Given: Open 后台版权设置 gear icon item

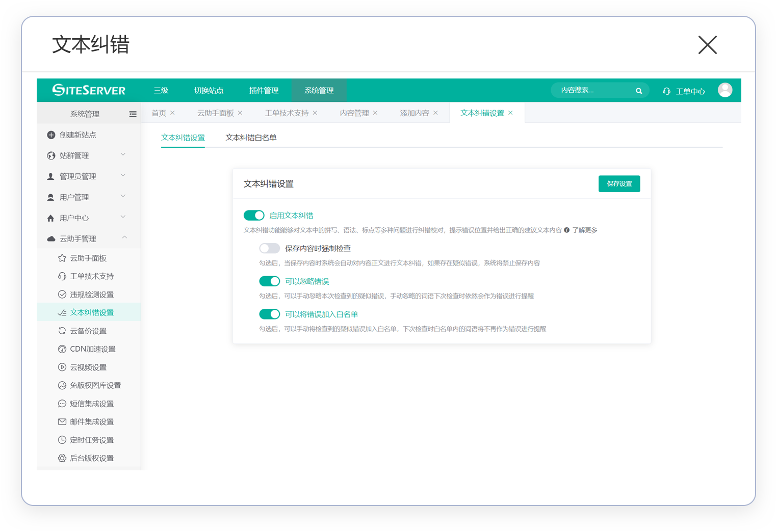Looking at the screenshot, I should coord(62,458).
